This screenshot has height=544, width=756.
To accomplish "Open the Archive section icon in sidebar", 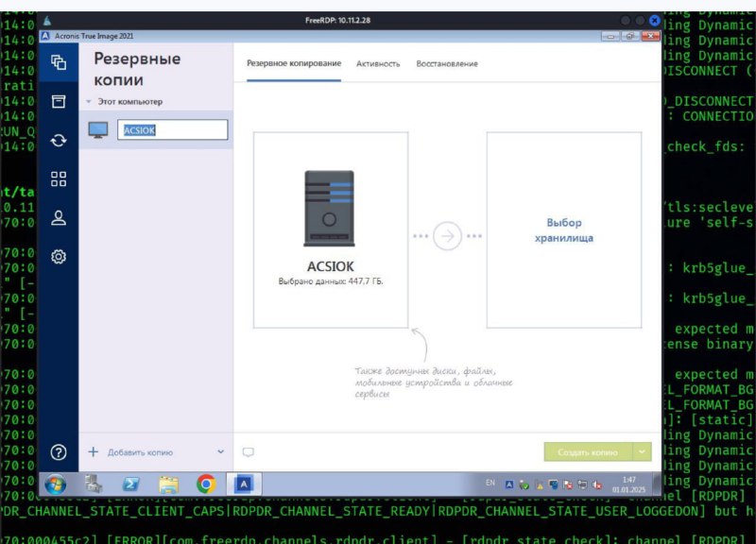I will (59, 101).
